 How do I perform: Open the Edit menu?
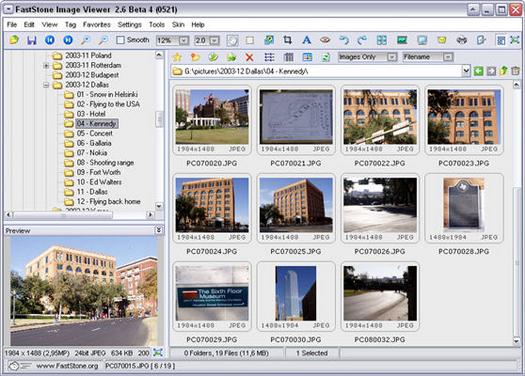pos(29,25)
